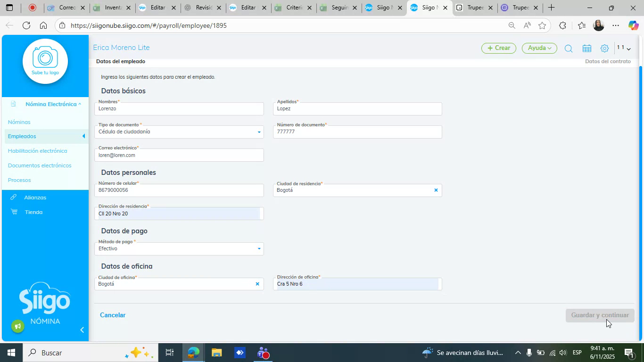The width and height of the screenshot is (644, 362).
Task: Collapse the sidebar with bottom arrow
Action: (x=82, y=330)
